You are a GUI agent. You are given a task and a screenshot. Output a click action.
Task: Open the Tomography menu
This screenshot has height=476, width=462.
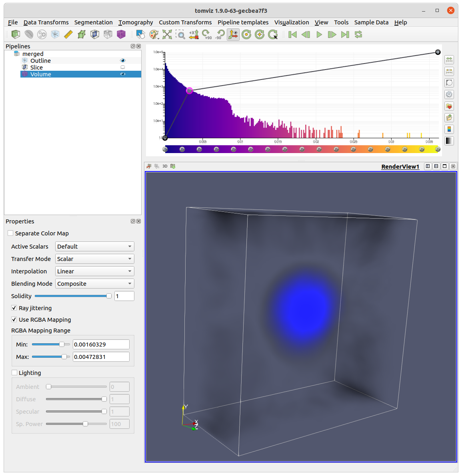pos(136,22)
